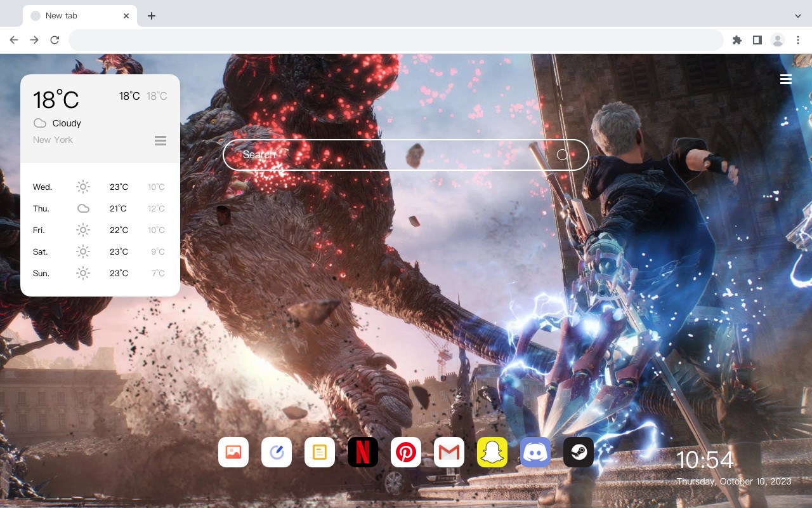Close the New tab tab
Image resolution: width=812 pixels, height=508 pixels.
pos(126,16)
